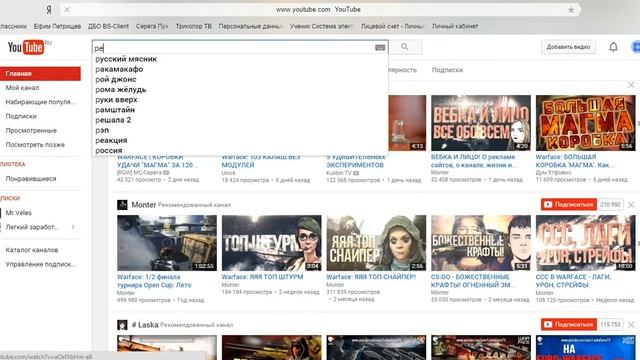Viewport: 640px width, 360px height.
Task: Open the notifications bell
Action: (613, 47)
